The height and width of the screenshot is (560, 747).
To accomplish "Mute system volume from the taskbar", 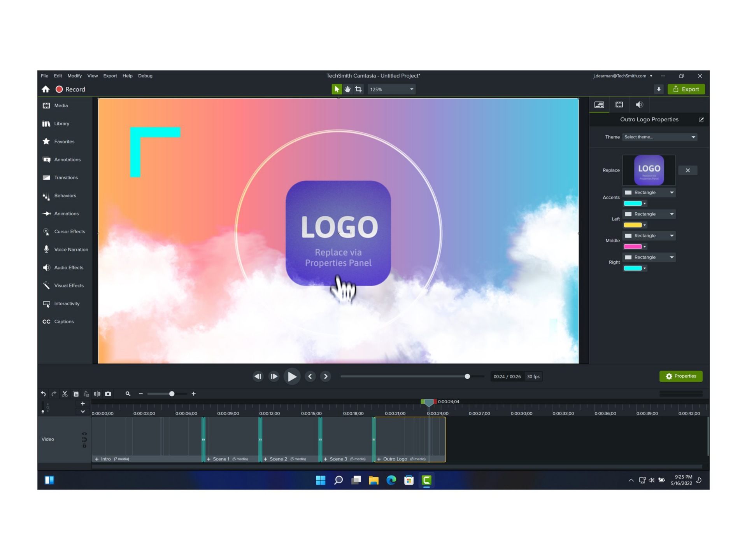I will tap(651, 480).
